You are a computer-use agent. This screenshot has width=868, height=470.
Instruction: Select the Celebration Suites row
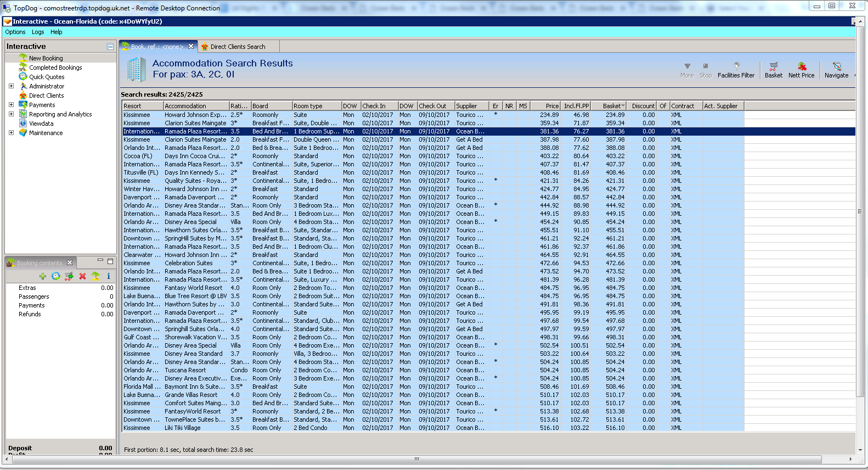coord(433,263)
